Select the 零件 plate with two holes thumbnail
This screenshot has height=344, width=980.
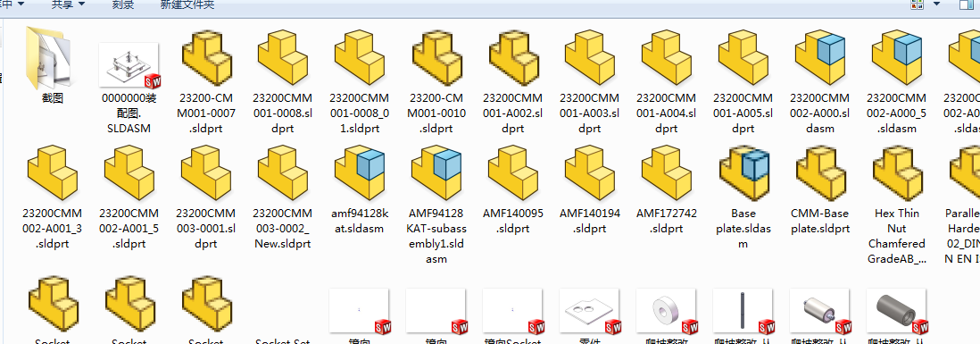[x=590, y=311]
